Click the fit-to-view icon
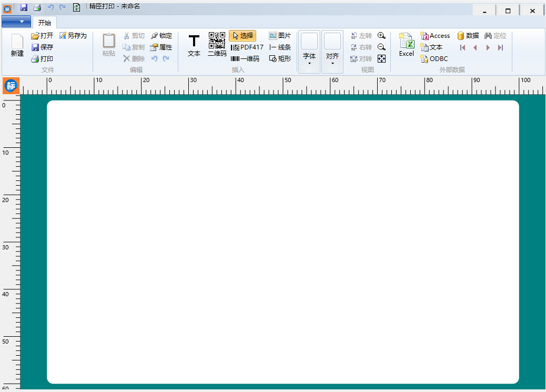This screenshot has height=392, width=546. click(382, 59)
